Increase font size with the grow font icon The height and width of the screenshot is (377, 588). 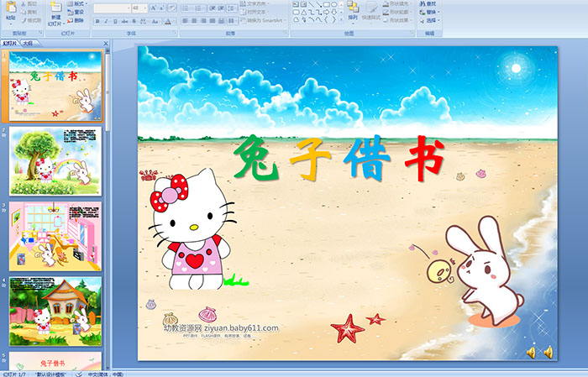point(154,8)
